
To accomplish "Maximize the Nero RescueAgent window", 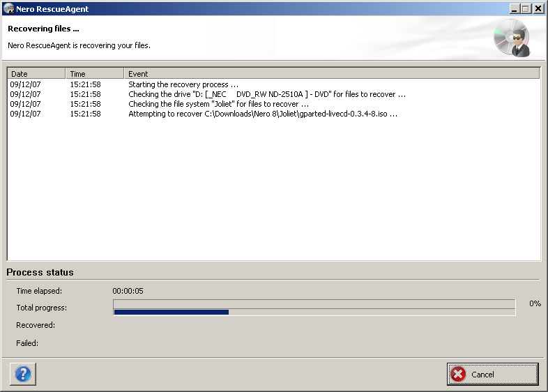I will tap(526, 9).
